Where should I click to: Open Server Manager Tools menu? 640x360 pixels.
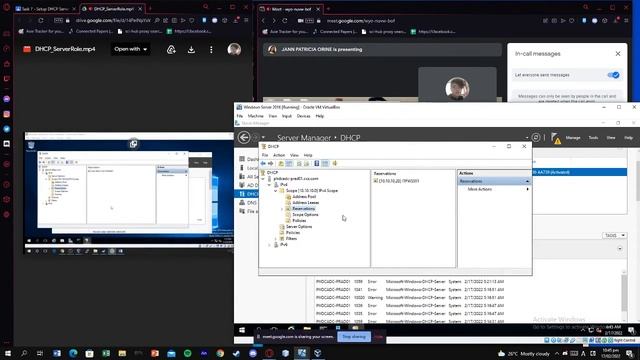tap(593, 138)
